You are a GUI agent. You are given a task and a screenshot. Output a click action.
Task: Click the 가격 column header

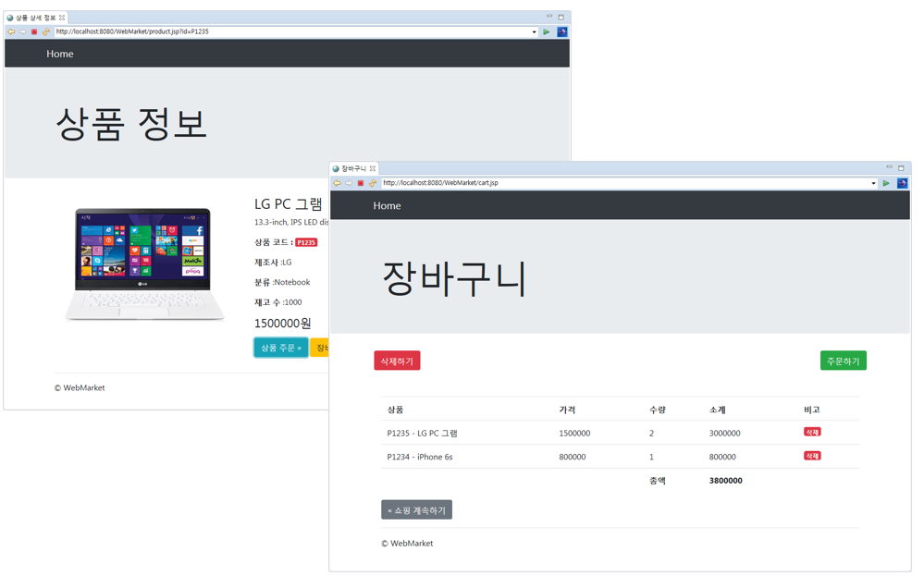[x=568, y=410]
